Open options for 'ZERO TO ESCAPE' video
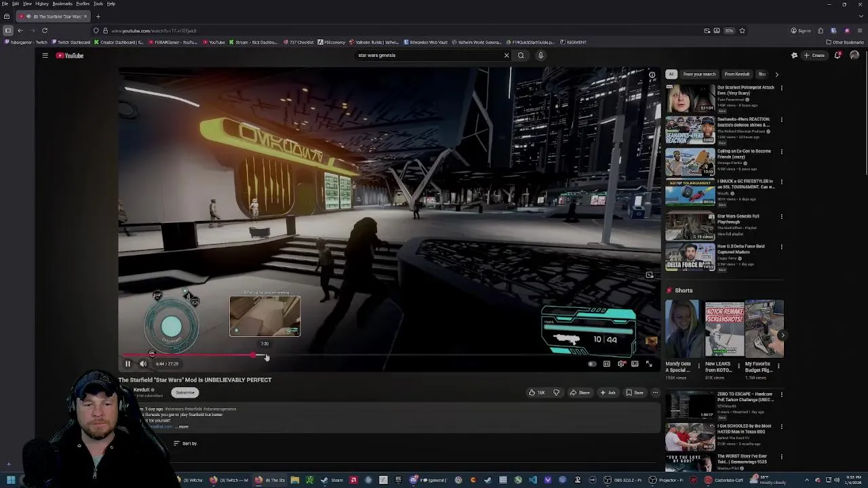This screenshot has height=488, width=868. pos(781,394)
